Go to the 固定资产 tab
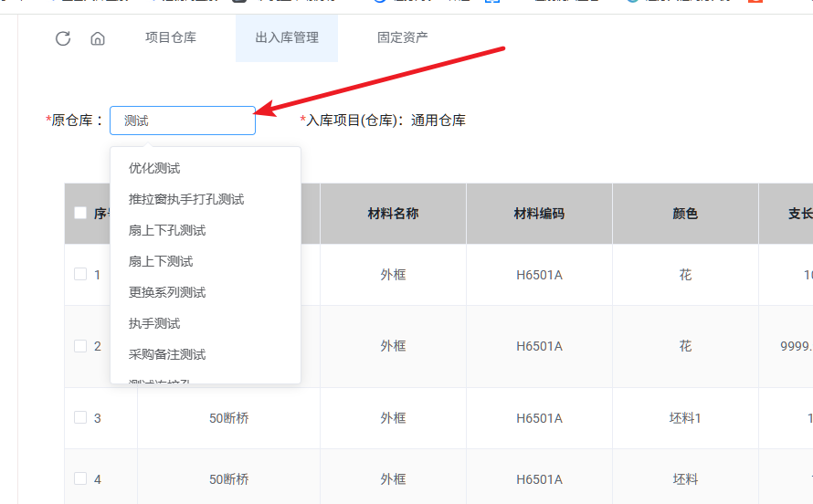This screenshot has width=813, height=504. (x=403, y=37)
